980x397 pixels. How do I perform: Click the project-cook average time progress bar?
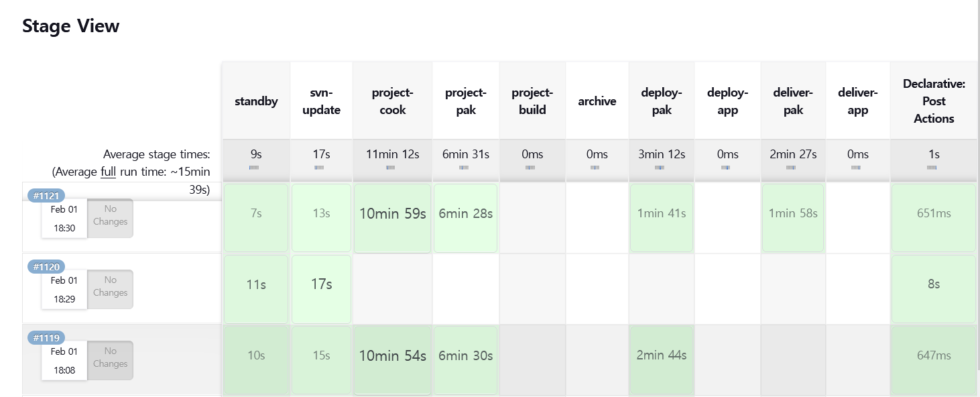[391, 168]
